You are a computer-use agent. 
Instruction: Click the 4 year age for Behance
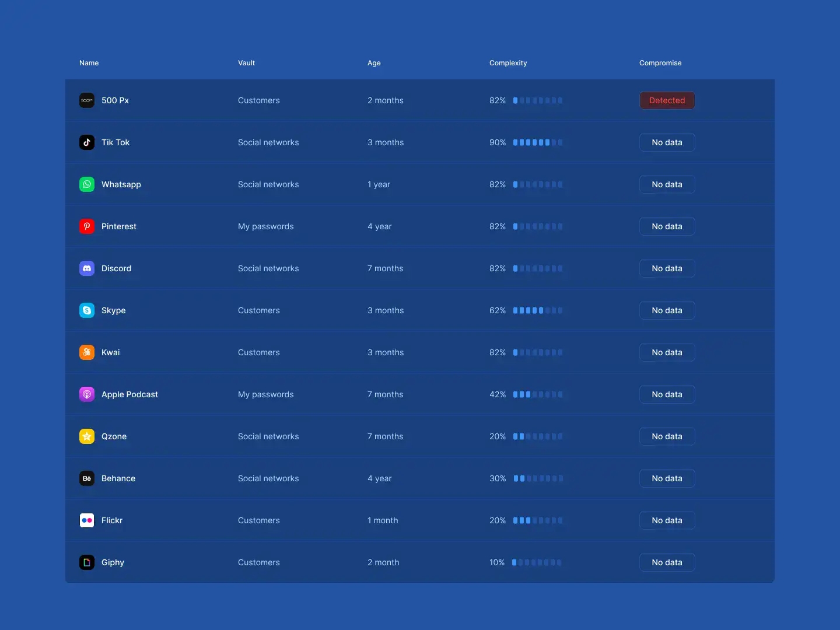click(x=380, y=478)
